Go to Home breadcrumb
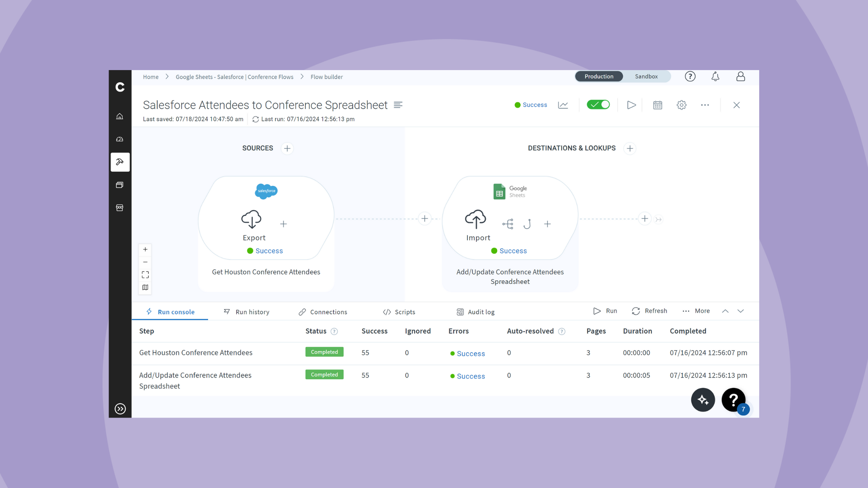 click(x=151, y=77)
